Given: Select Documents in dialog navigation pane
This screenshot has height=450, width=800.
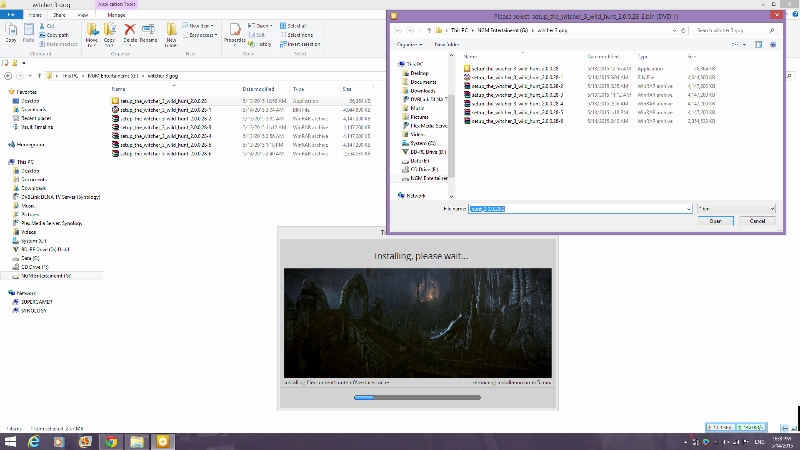Looking at the screenshot, I should point(422,82).
